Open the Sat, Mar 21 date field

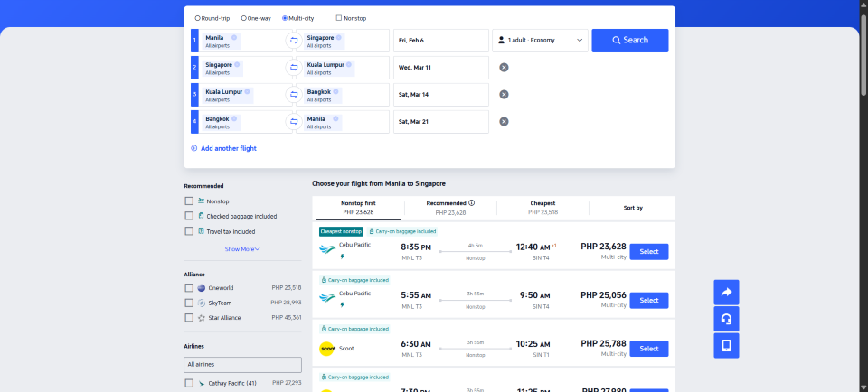[x=441, y=122]
